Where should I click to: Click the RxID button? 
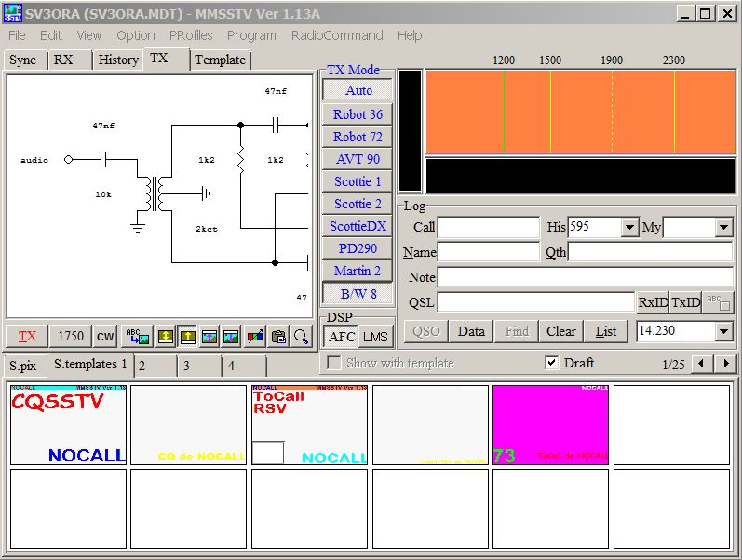(653, 302)
